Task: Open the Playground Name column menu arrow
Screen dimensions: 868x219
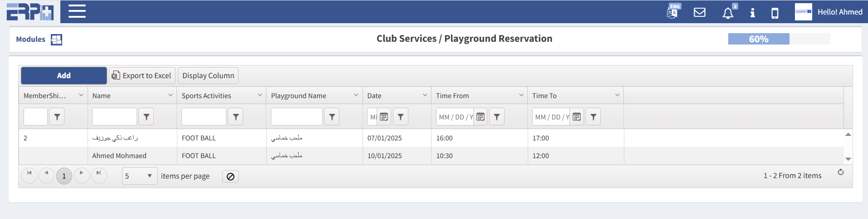Action: pyautogui.click(x=356, y=95)
